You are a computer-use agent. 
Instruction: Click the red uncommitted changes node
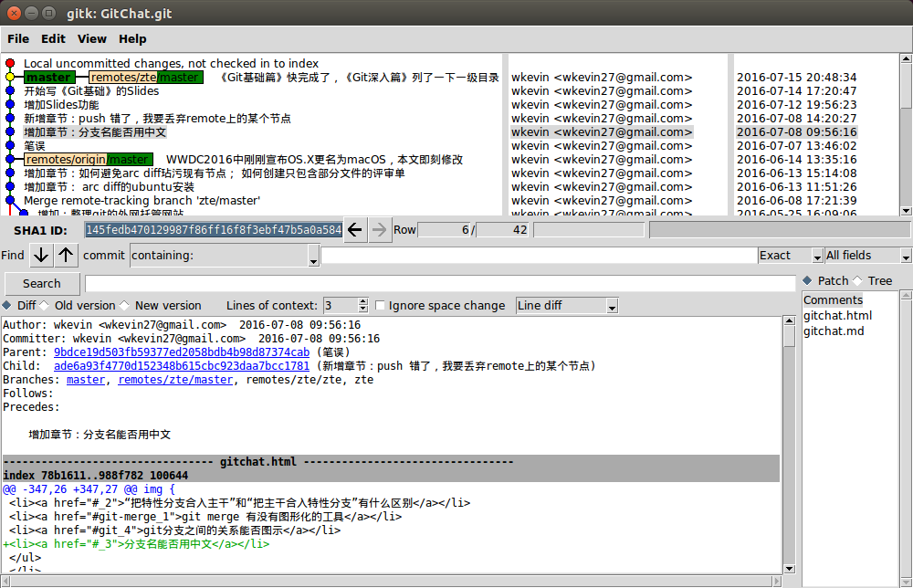point(10,64)
